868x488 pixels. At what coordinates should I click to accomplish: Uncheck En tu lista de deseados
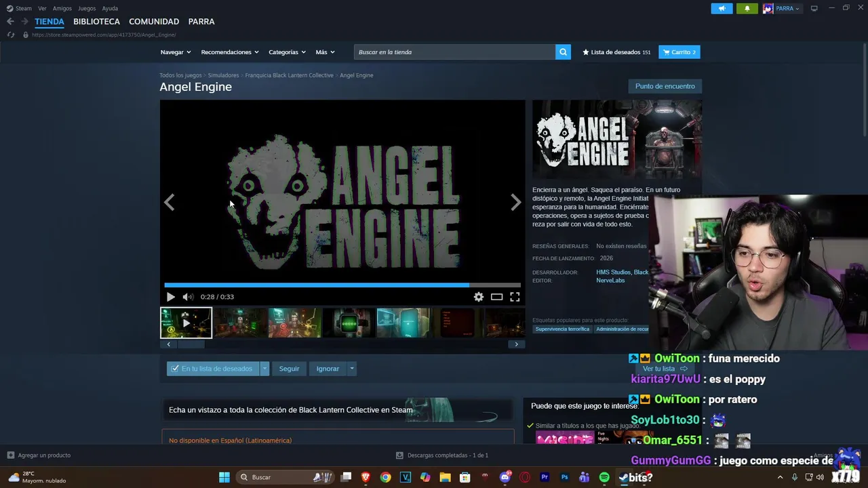(x=213, y=369)
